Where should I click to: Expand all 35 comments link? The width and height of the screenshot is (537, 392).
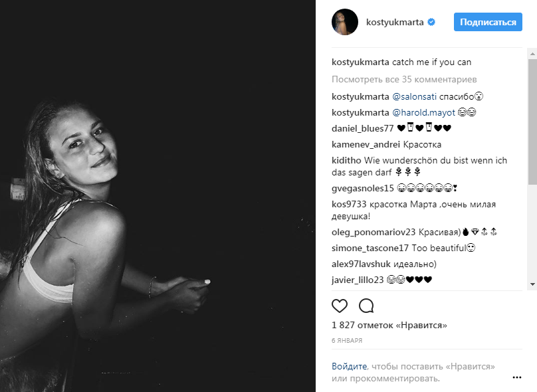395,78
